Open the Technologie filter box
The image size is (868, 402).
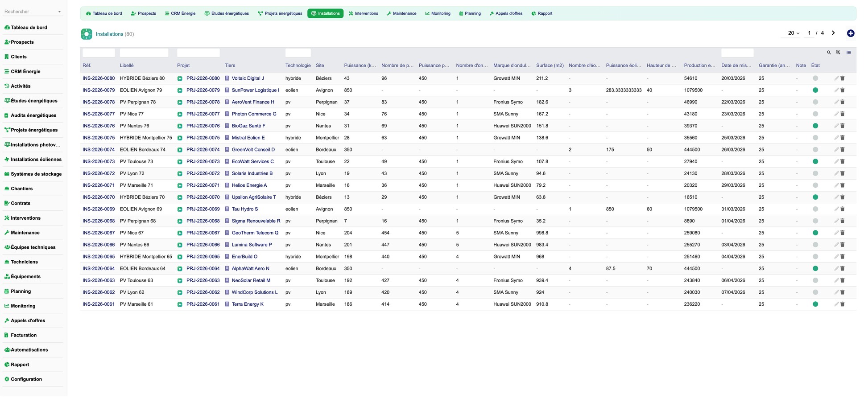298,53
